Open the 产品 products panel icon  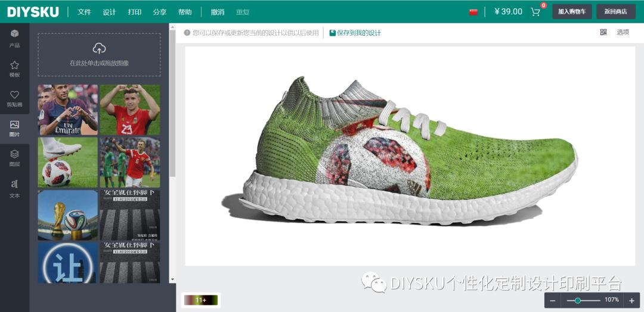(x=14, y=33)
